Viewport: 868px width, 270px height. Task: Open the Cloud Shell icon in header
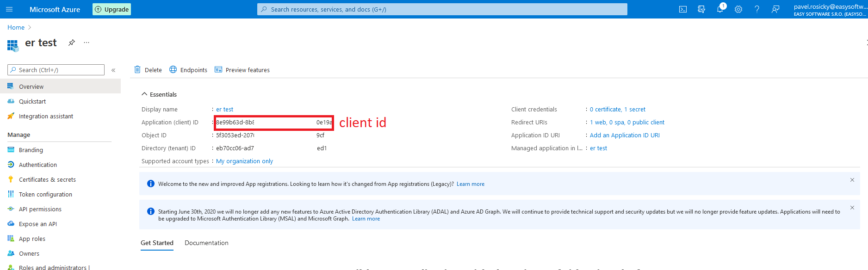682,9
